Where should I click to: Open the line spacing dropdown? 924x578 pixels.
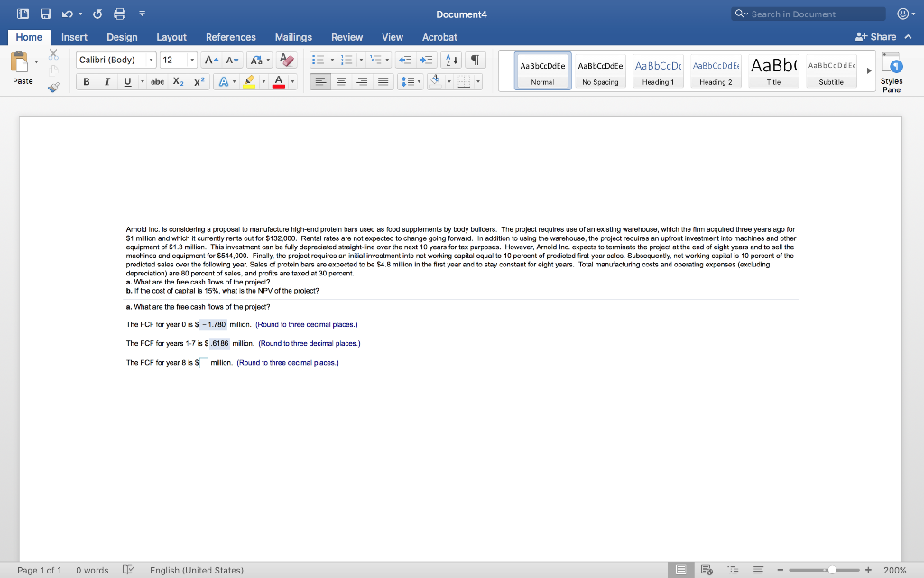point(411,82)
